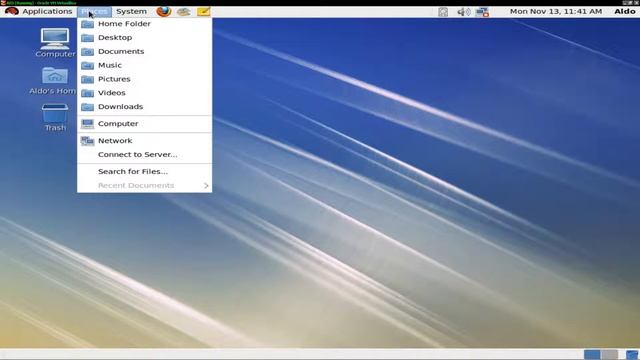The width and height of the screenshot is (640, 360).
Task: Open the Applications menu
Action: [x=47, y=11]
